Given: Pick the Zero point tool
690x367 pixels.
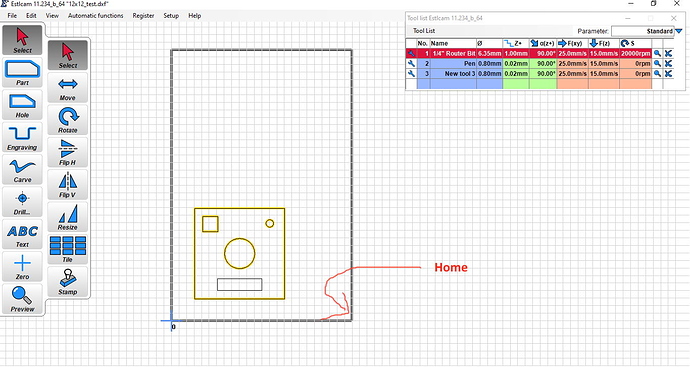Looking at the screenshot, I should [22, 267].
